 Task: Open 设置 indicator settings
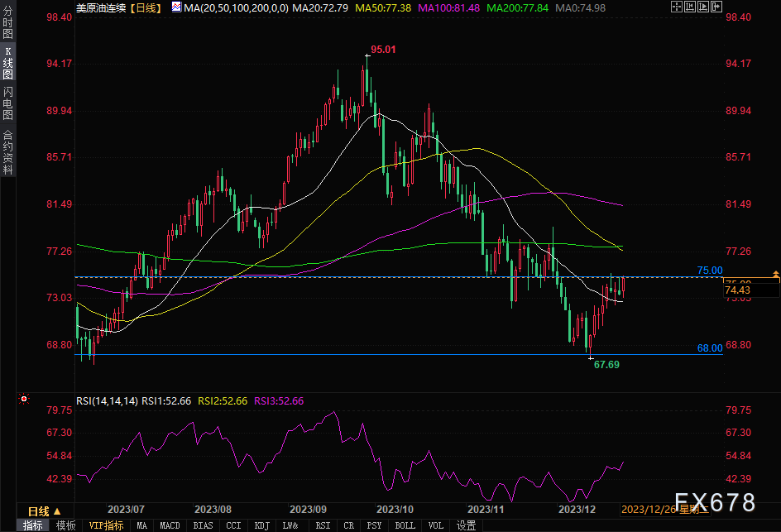(x=467, y=525)
